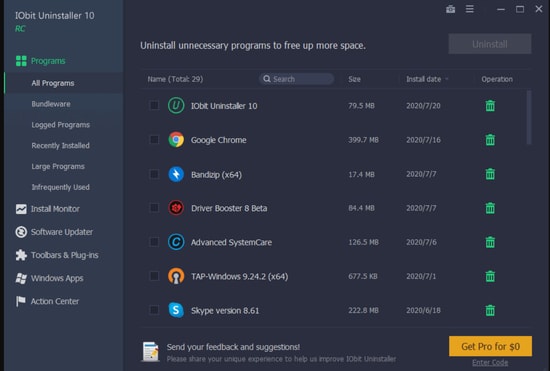The height and width of the screenshot is (371, 550).
Task: Tick the checkbox for Google Chrome
Action: click(154, 140)
